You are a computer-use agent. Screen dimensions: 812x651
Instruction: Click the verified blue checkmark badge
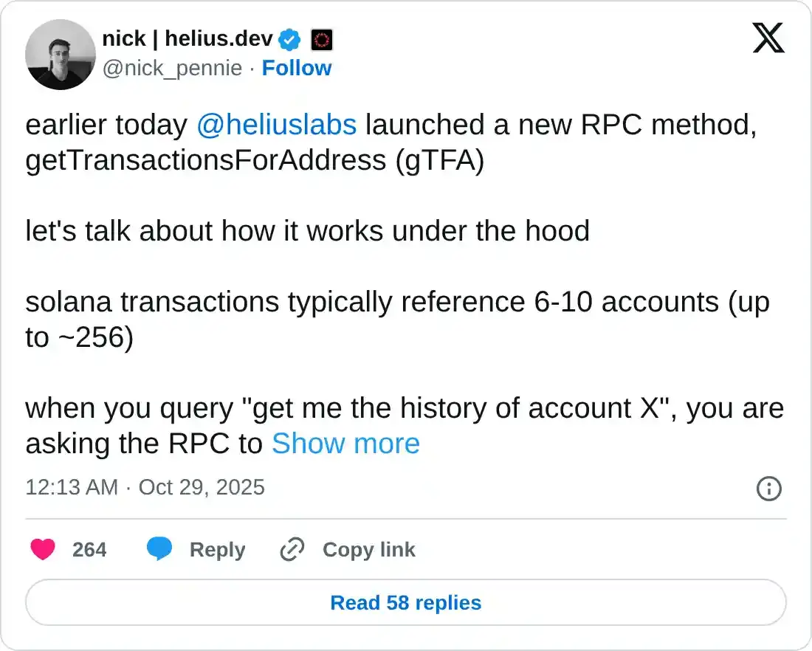click(289, 40)
